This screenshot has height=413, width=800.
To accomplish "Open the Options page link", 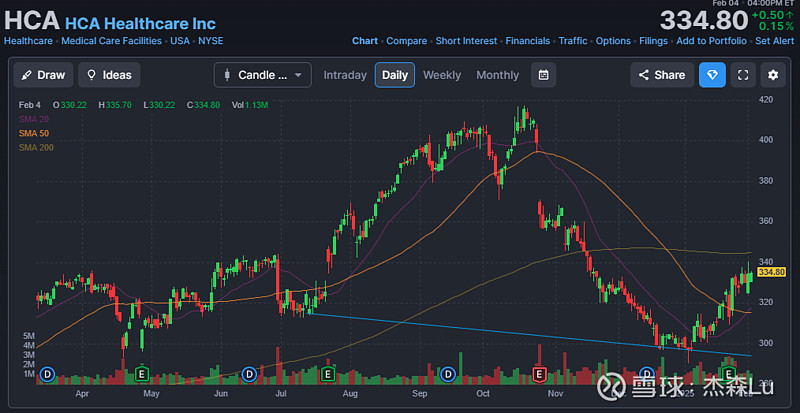I will coord(613,41).
